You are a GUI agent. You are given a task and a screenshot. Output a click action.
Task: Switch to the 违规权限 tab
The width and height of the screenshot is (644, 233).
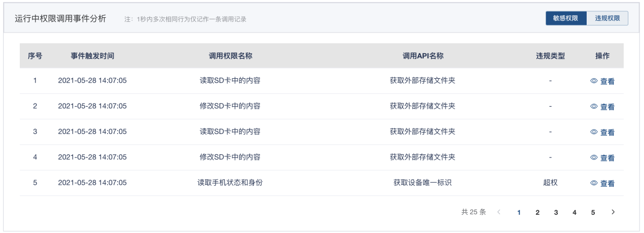point(607,18)
